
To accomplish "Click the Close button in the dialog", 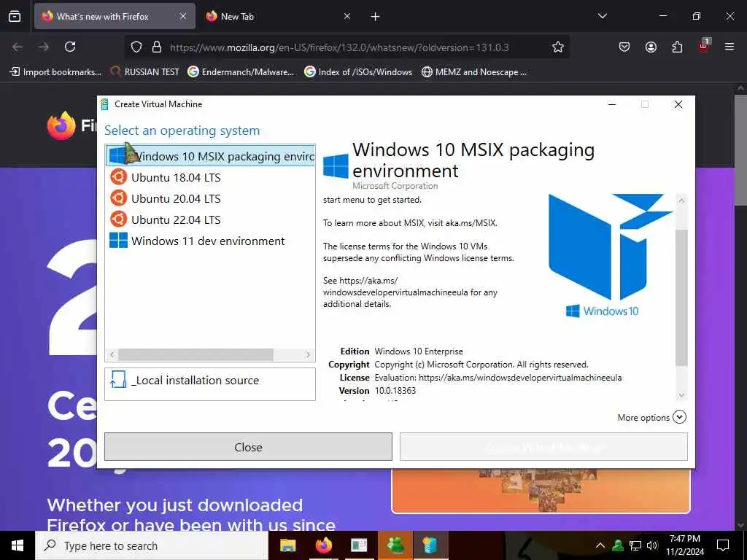I will (248, 447).
